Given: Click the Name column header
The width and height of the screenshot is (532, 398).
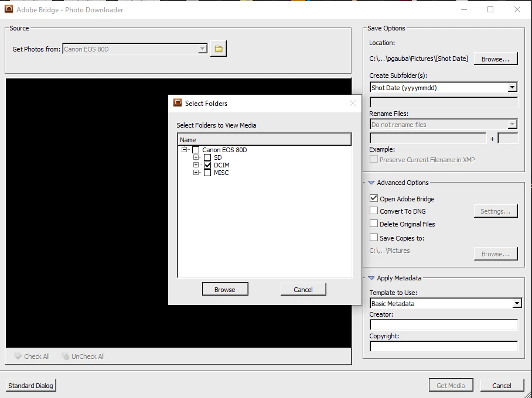Looking at the screenshot, I should 264,140.
